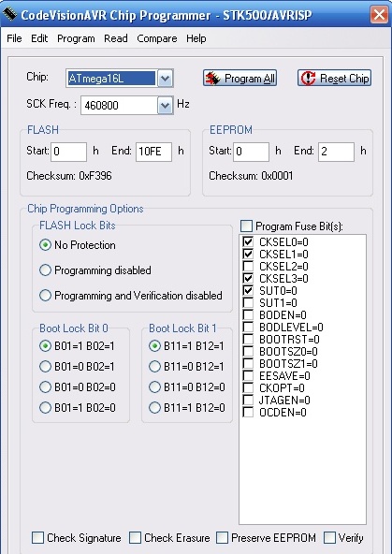The width and height of the screenshot is (392, 554).
Task: Select B11=0 B12=1 boot lock option
Action: click(x=154, y=367)
